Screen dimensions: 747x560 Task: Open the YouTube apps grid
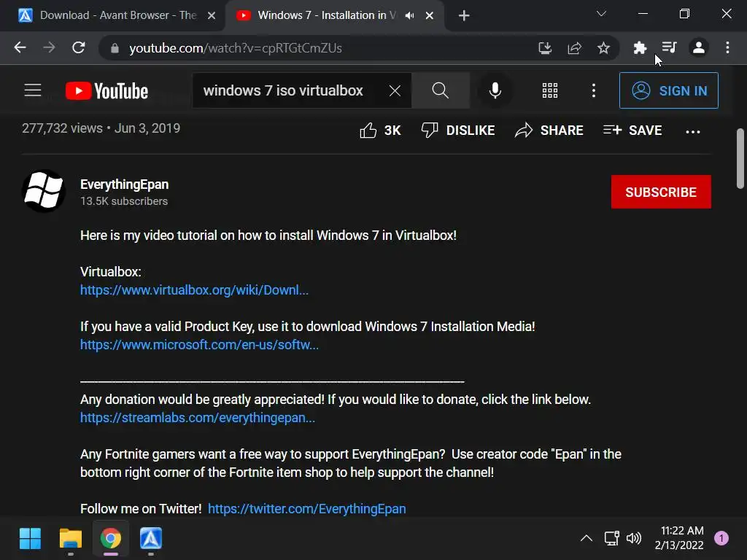pyautogui.click(x=550, y=90)
